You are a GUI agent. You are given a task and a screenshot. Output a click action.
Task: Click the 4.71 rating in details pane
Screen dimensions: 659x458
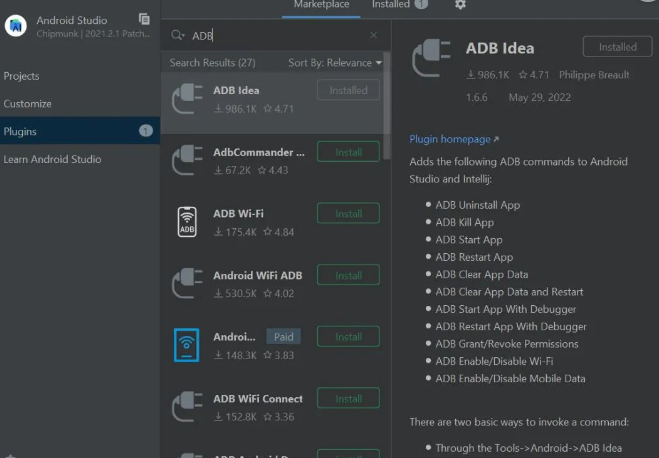534,75
